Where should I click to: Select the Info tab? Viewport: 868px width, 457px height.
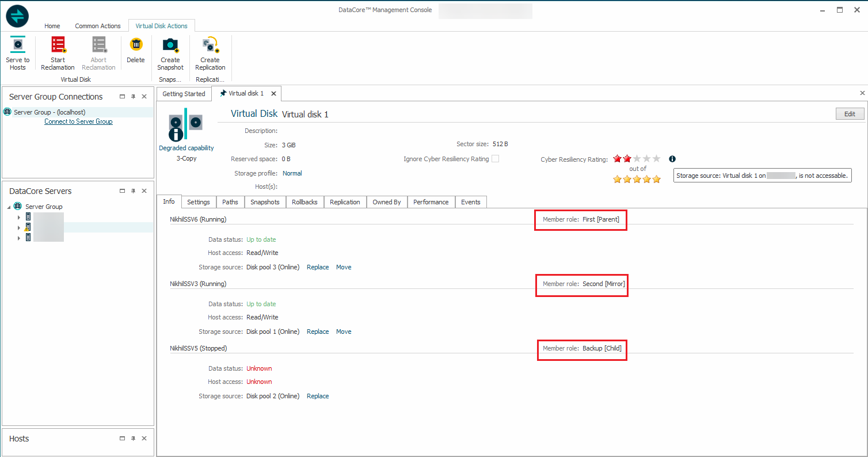pos(169,201)
